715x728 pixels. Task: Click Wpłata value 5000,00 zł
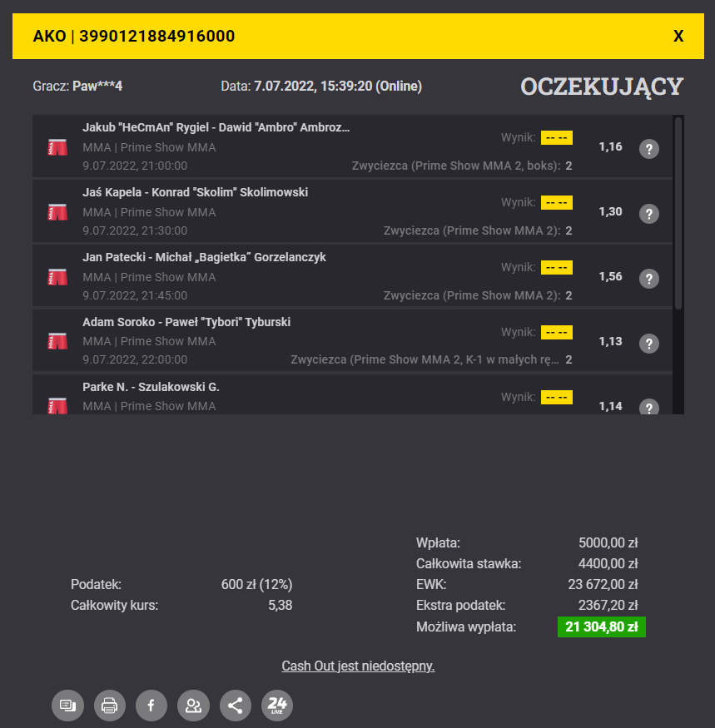[608, 542]
